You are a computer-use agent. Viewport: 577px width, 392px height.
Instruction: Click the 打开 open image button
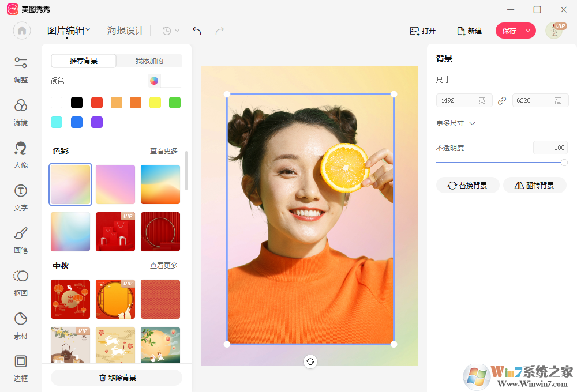pyautogui.click(x=423, y=31)
